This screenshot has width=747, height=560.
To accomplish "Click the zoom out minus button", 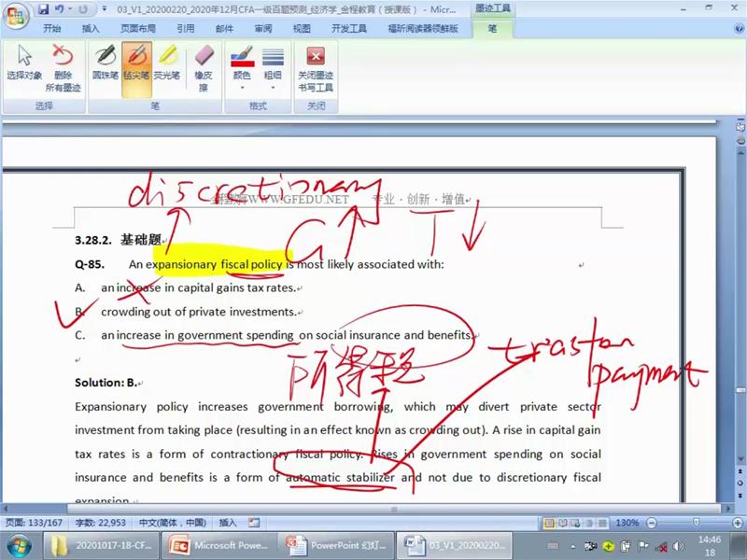I will (x=652, y=523).
